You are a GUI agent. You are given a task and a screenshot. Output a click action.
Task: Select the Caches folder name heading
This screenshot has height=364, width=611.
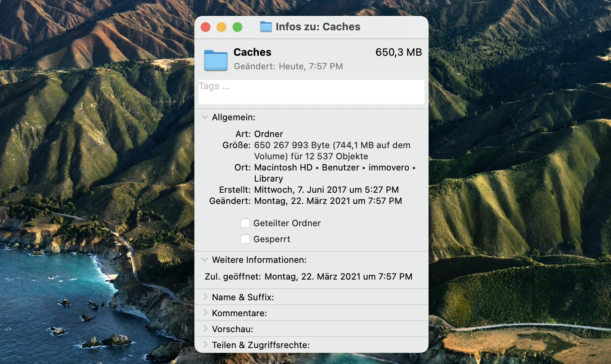(x=252, y=52)
